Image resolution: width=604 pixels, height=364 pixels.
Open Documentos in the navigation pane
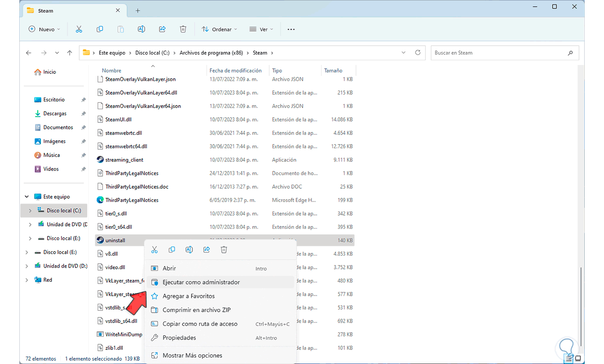click(x=58, y=127)
